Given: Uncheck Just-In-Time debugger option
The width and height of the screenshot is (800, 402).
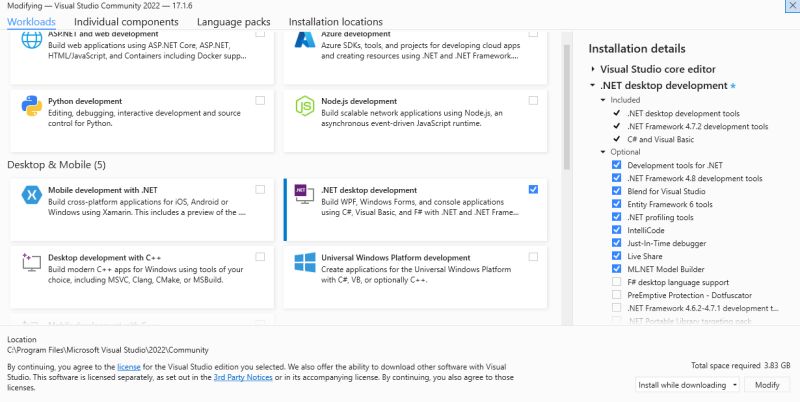Looking at the screenshot, I should (x=616, y=243).
